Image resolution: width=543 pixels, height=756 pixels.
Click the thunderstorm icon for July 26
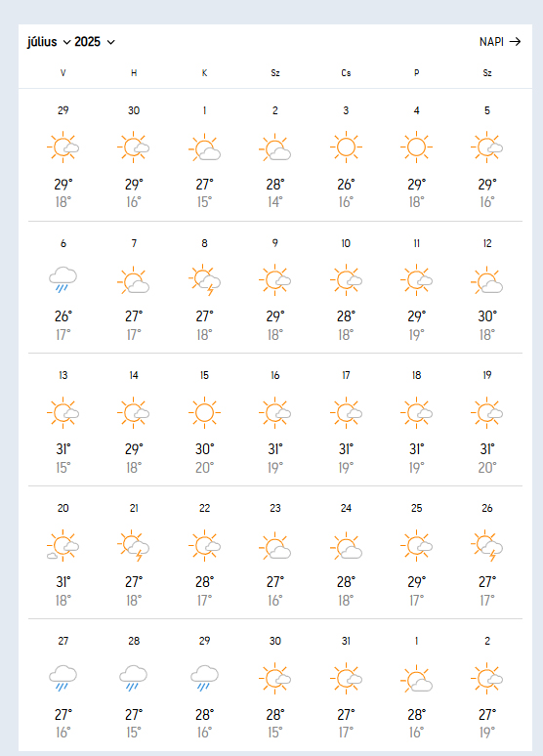[x=487, y=546]
